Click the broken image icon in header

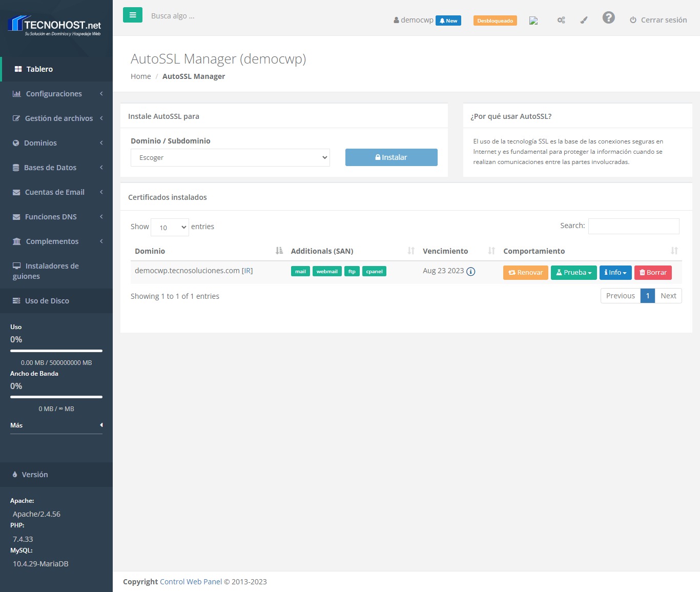click(x=533, y=21)
